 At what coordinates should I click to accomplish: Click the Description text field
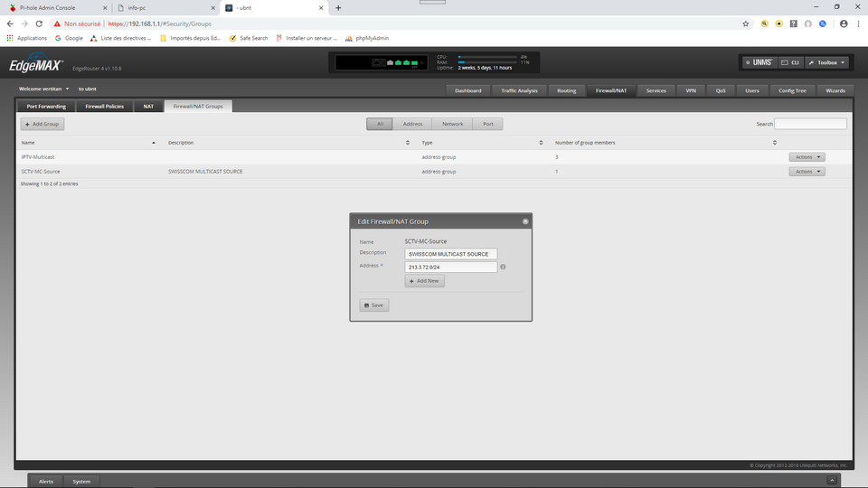coord(451,254)
